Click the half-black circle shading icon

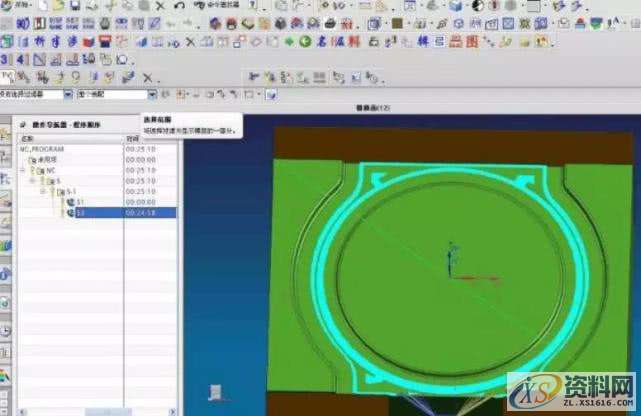pyautogui.click(x=476, y=6)
